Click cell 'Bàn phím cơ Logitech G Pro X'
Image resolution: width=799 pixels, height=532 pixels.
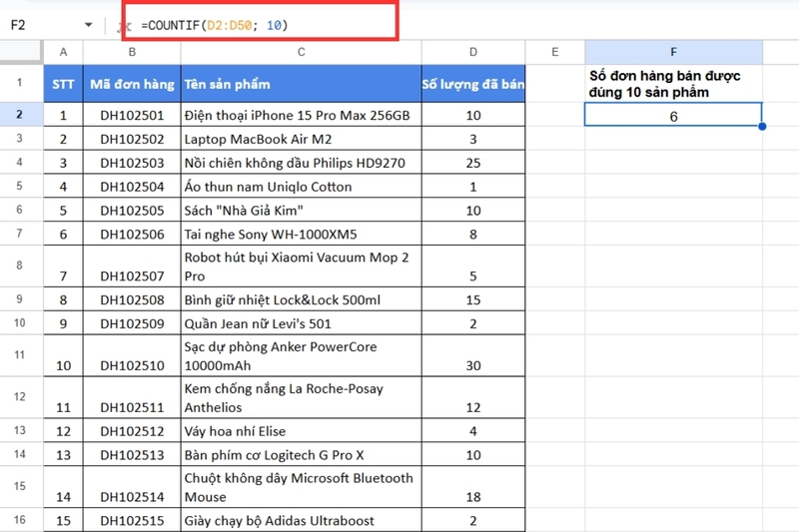click(302, 454)
